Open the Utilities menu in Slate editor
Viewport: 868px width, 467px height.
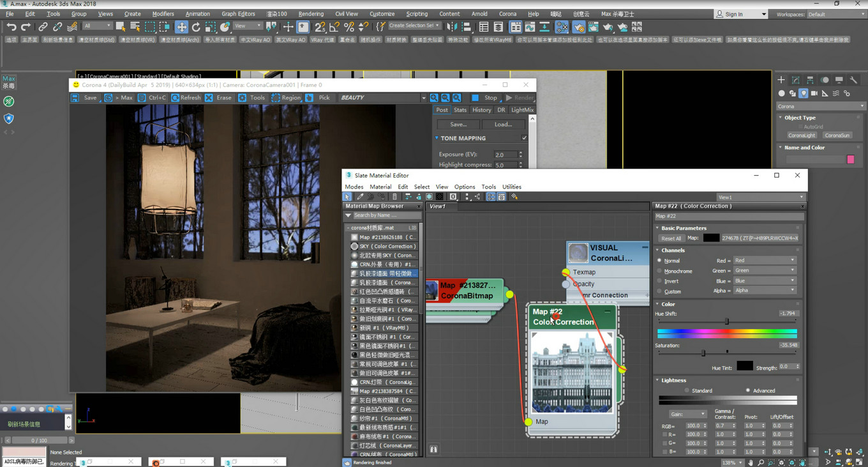511,187
